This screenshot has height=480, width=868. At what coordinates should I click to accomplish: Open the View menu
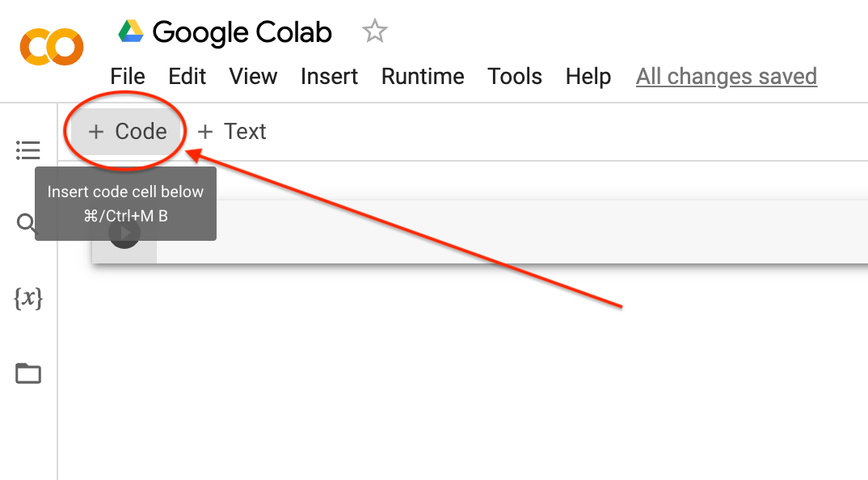(253, 76)
